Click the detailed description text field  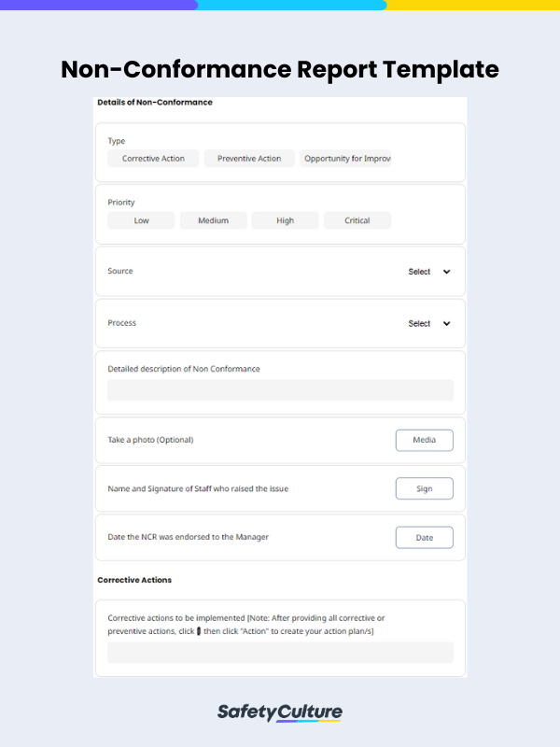click(280, 390)
